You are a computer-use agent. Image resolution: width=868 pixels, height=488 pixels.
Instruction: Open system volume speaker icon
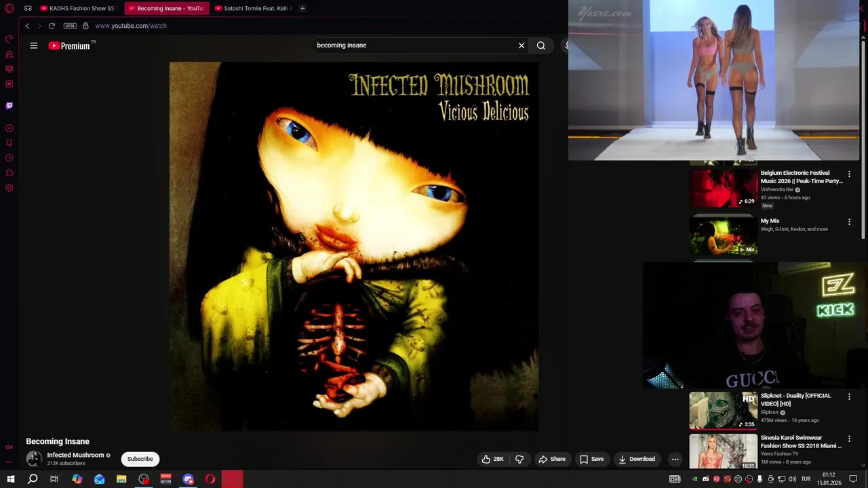click(x=792, y=479)
